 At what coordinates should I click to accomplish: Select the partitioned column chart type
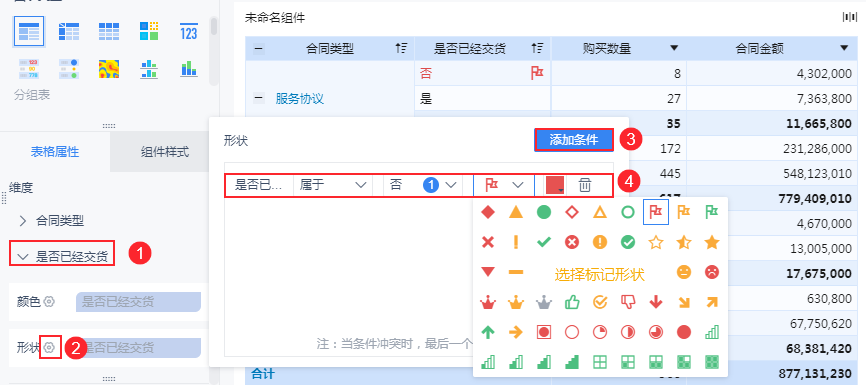pyautogui.click(x=149, y=68)
